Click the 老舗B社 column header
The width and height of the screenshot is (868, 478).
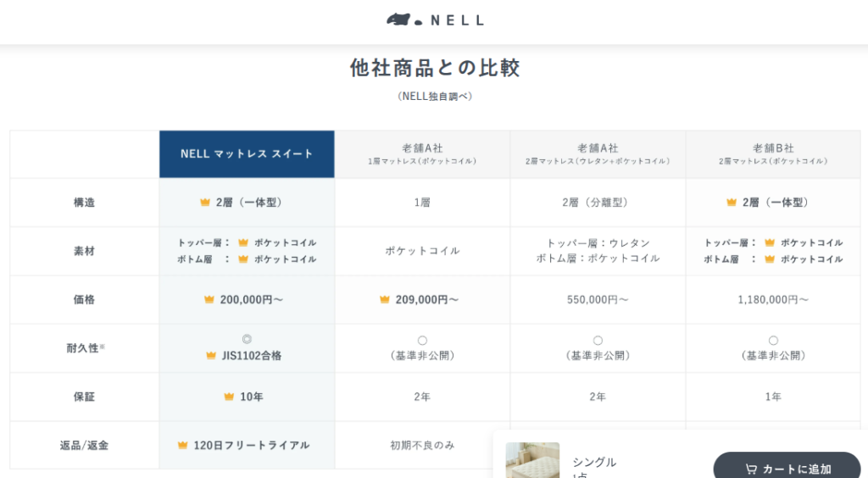(773, 153)
